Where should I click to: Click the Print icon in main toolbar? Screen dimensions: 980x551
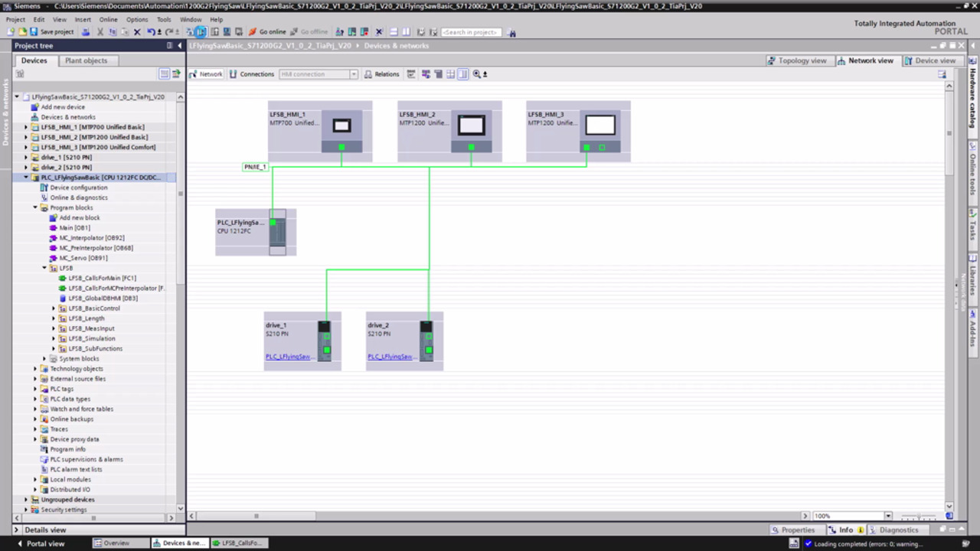[85, 32]
